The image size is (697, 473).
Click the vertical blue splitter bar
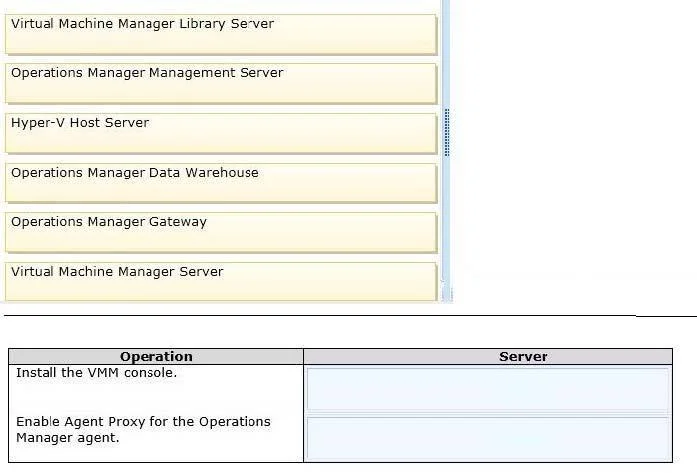click(446, 151)
